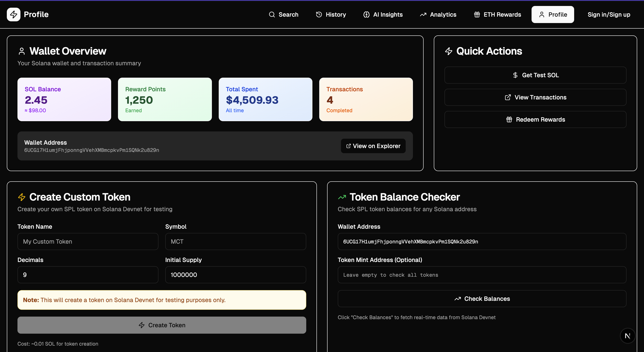The width and height of the screenshot is (644, 352).
Task: Click the Token Mint Address field
Action: pos(482,275)
